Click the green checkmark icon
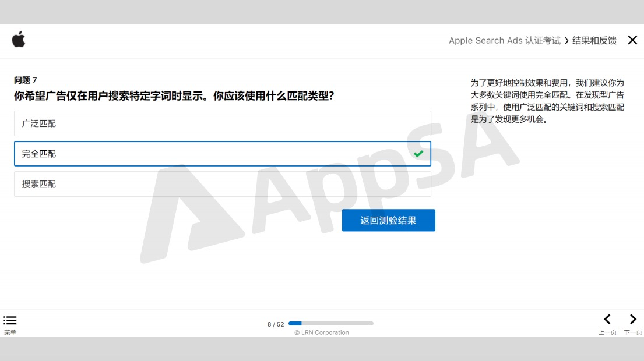Screen dimensions: 644x361 (x=418, y=154)
